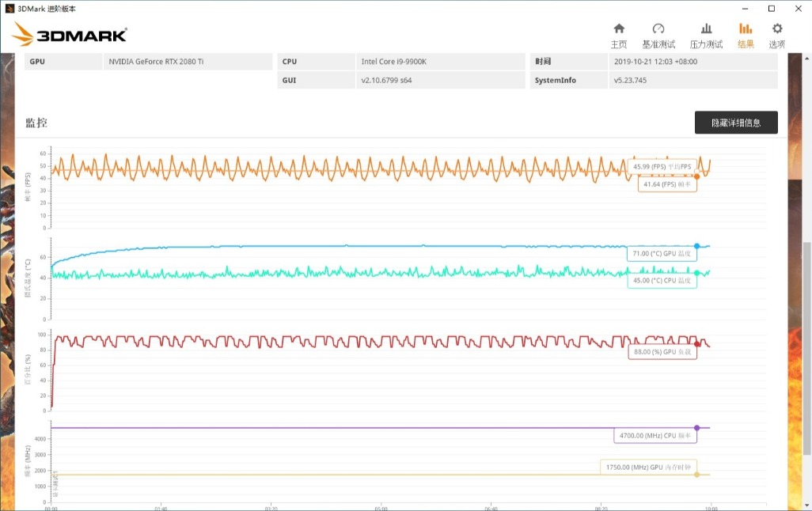Image resolution: width=812 pixels, height=511 pixels.
Task: Click the 71.00 °C GPU temperature label
Action: [662, 254]
